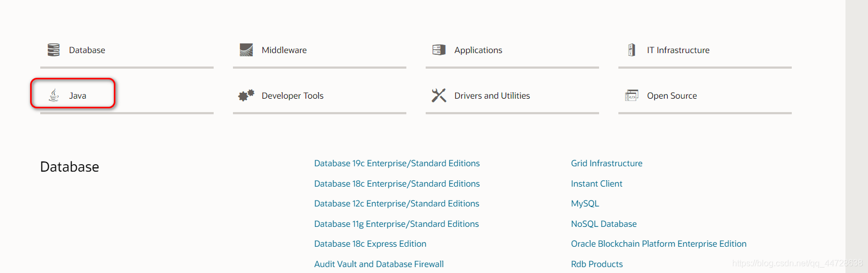The image size is (868, 273).
Task: Open Database 19c Enterprise/Standard Editions link
Action: tap(397, 163)
